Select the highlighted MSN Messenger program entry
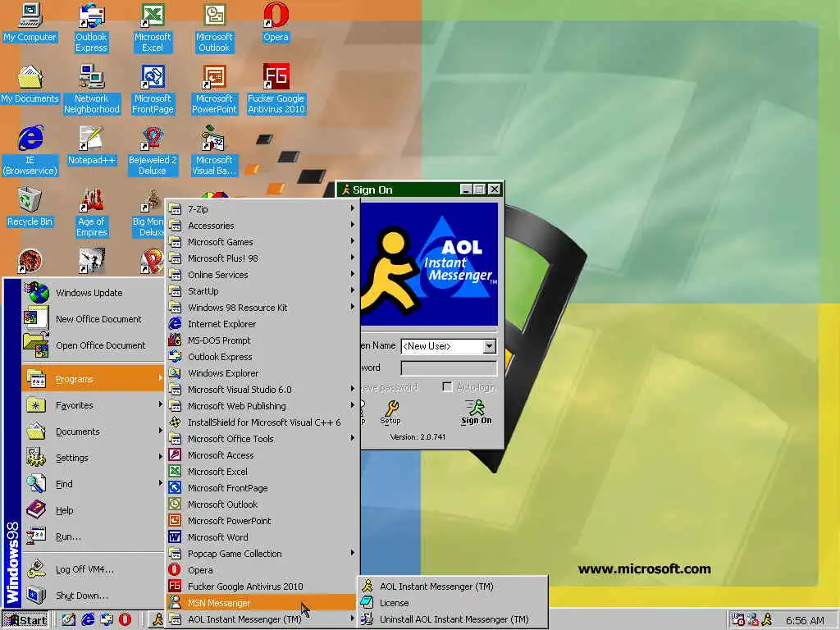 (x=262, y=603)
